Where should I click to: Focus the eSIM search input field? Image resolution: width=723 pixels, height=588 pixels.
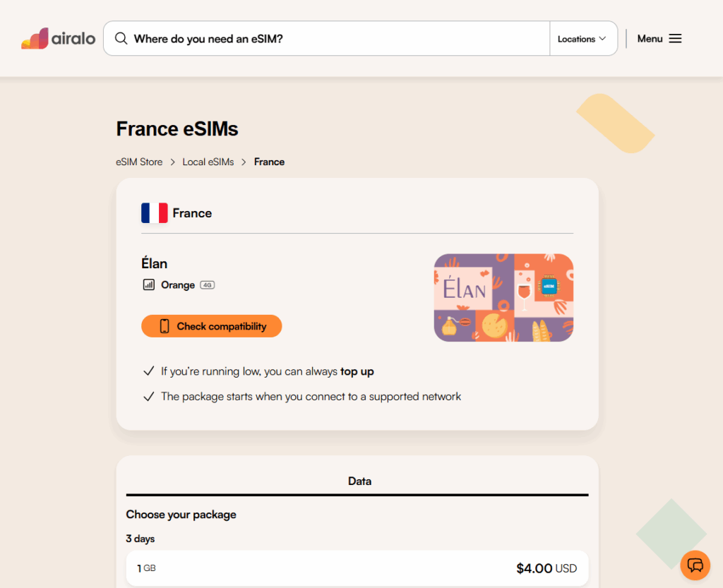pos(339,39)
